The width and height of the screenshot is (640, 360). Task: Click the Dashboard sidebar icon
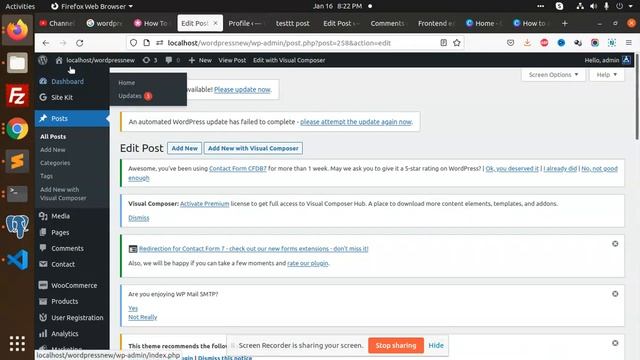tap(43, 81)
